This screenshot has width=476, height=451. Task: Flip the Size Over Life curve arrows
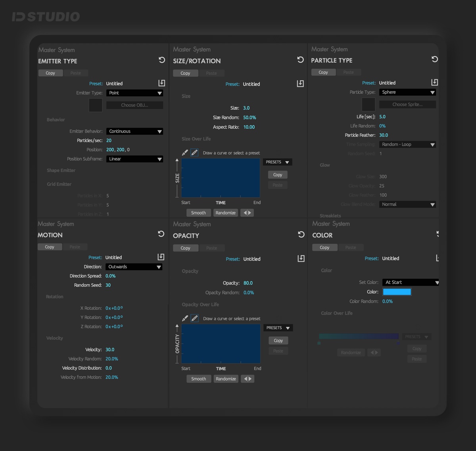click(247, 213)
